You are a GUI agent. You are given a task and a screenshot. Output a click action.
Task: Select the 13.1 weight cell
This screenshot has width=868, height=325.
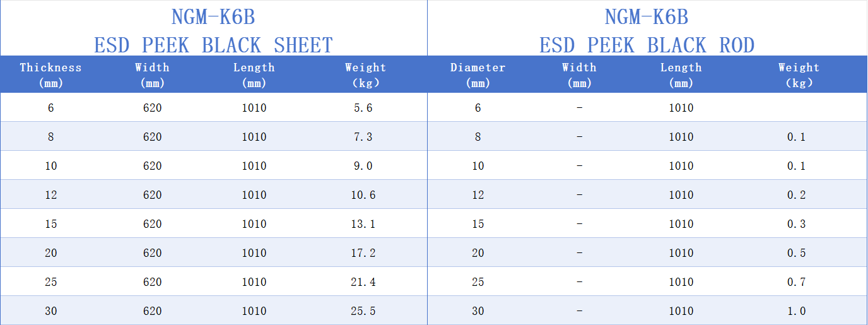(363, 224)
